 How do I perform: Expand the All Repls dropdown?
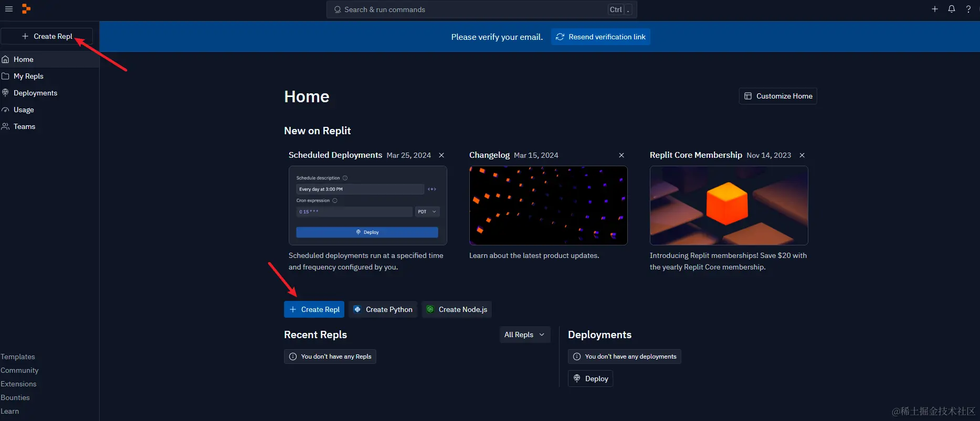pos(524,334)
